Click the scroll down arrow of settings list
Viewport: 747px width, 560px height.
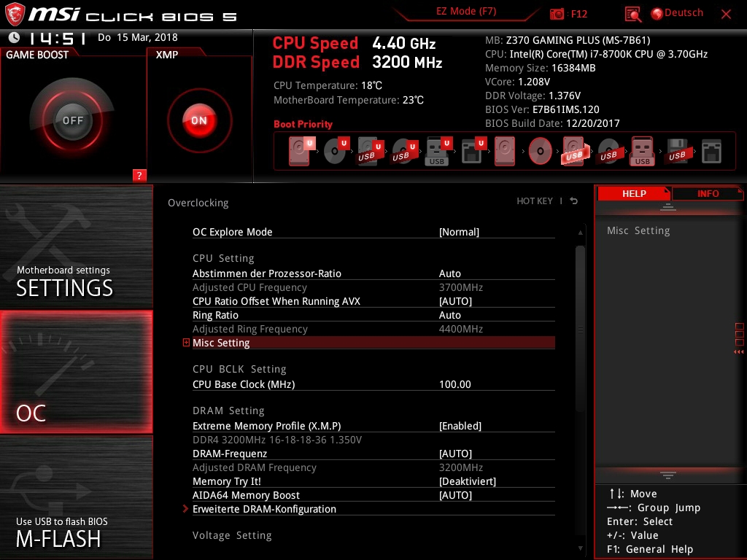580,548
